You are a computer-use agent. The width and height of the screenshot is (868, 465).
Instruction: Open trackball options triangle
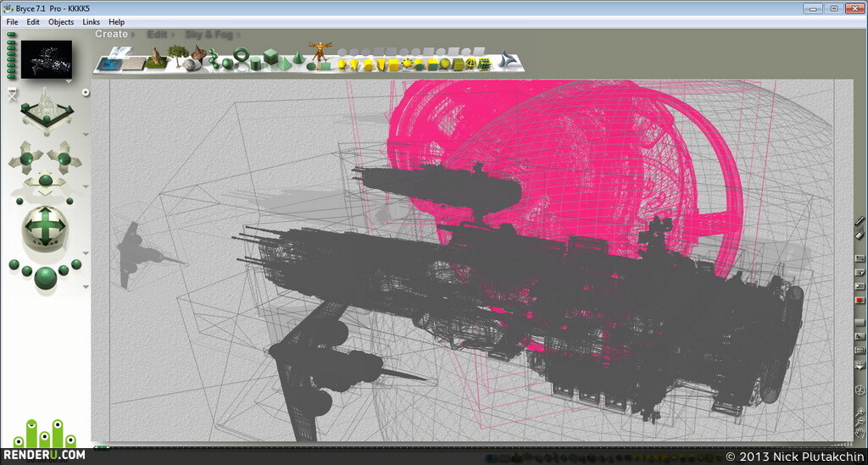tap(86, 253)
